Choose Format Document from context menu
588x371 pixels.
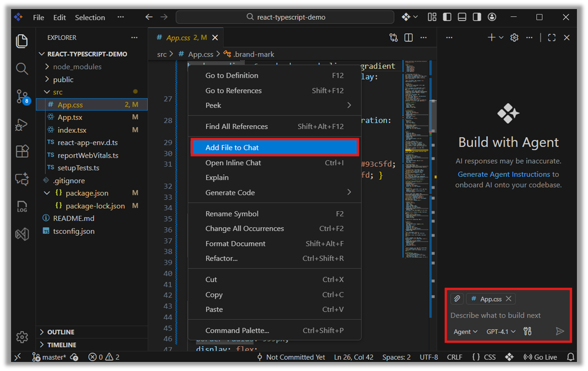235,244
